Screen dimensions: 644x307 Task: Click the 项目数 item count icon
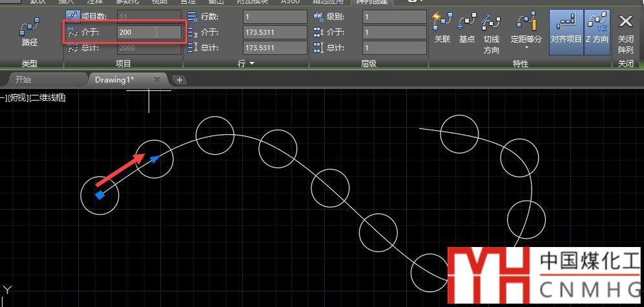(72, 16)
